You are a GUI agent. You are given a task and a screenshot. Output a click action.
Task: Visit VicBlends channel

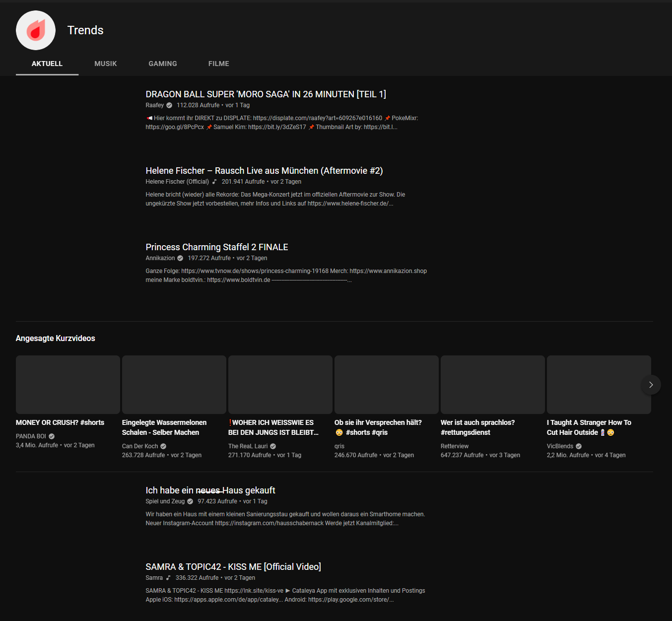click(x=560, y=446)
